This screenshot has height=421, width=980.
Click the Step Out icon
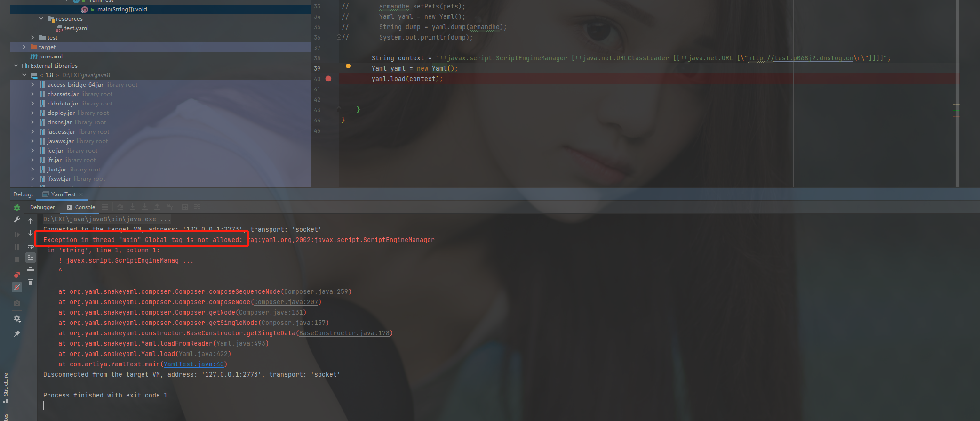pos(157,207)
